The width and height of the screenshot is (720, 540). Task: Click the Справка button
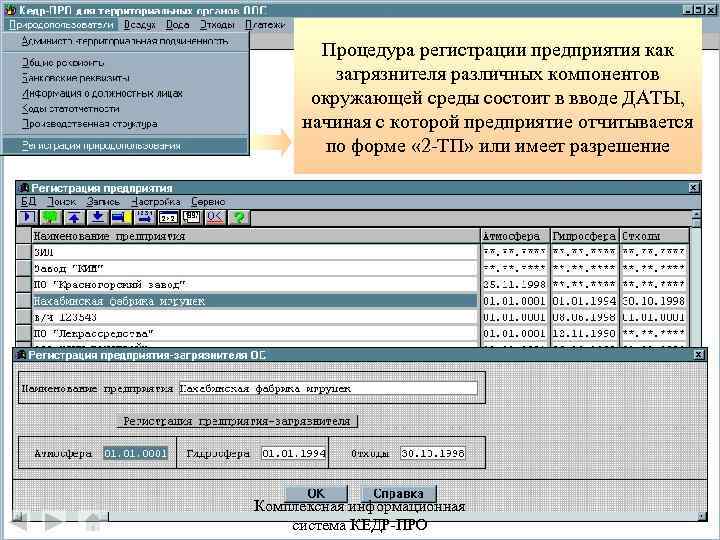[x=398, y=494]
